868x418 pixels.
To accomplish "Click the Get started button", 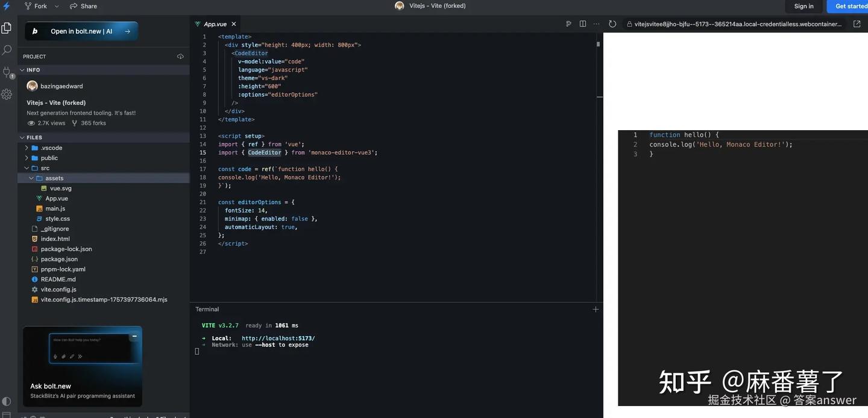I will pyautogui.click(x=851, y=6).
